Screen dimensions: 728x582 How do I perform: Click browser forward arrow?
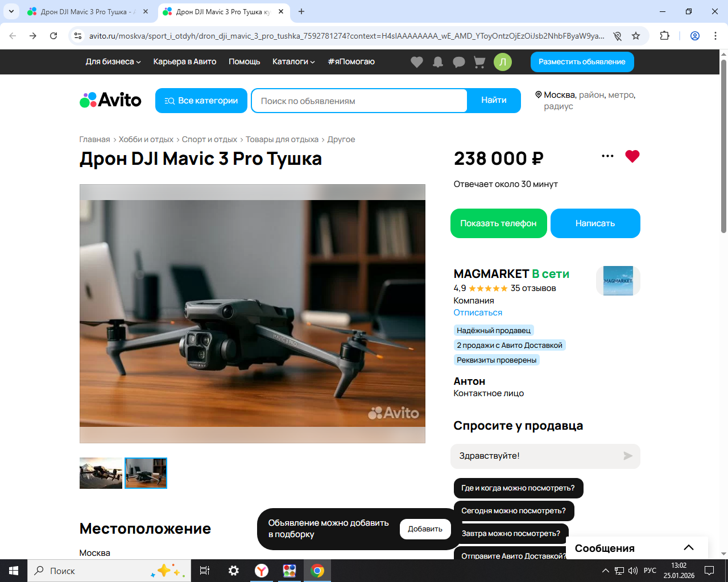coord(33,36)
